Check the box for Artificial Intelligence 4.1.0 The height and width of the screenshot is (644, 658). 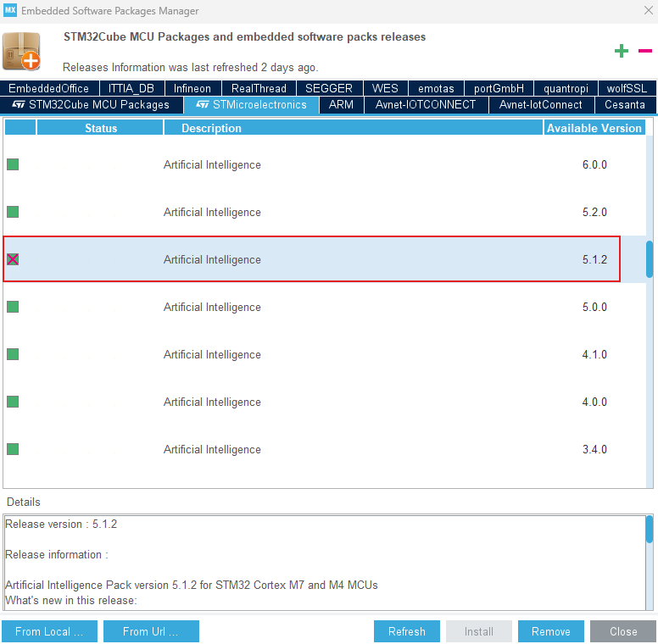click(13, 354)
